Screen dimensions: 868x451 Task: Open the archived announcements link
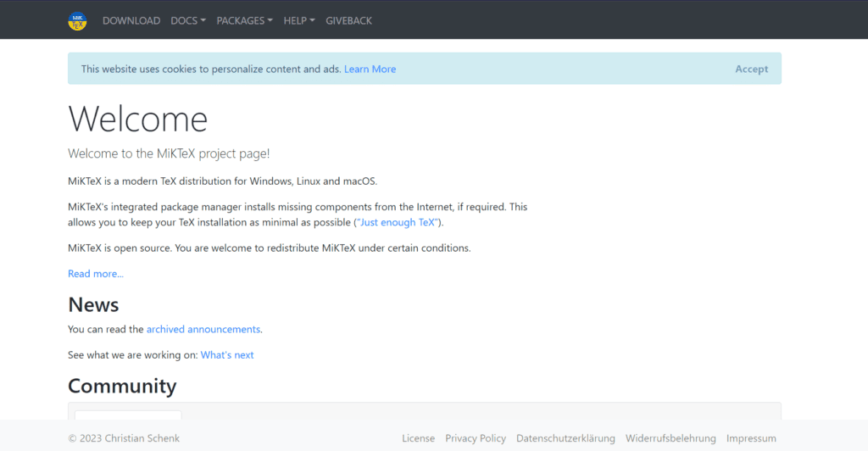coord(203,329)
